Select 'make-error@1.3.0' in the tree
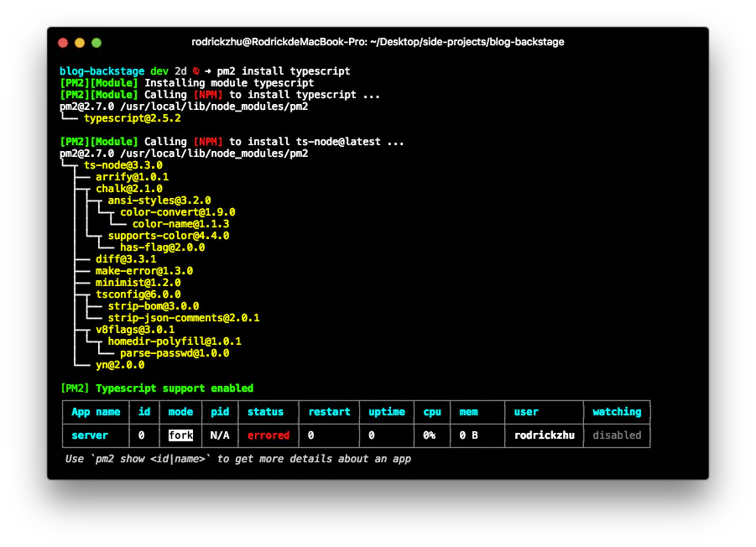The image size is (756, 547). pyautogui.click(x=144, y=271)
